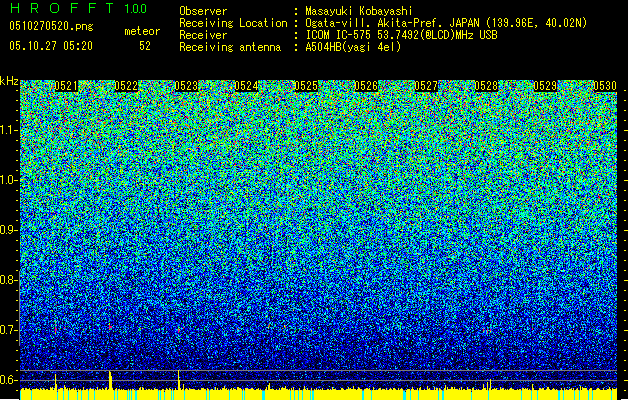Viewport: 629px width, 400px height.
Task: Click the 0526 time marker
Action: [366, 86]
